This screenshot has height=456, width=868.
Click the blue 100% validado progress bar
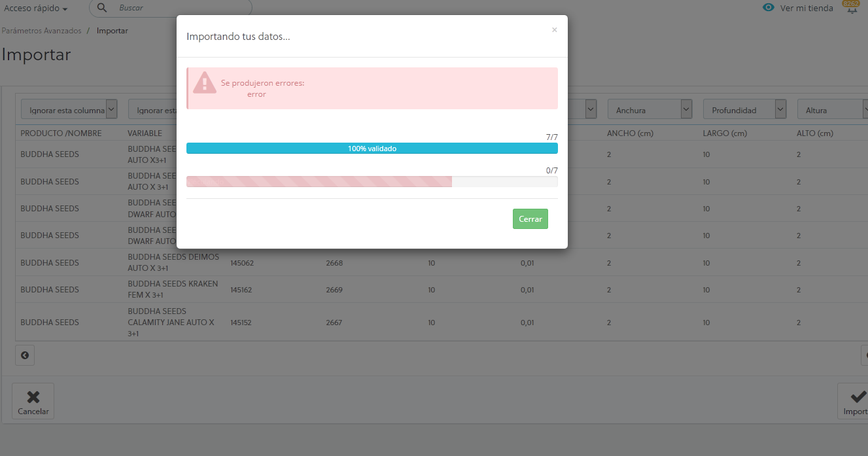372,149
